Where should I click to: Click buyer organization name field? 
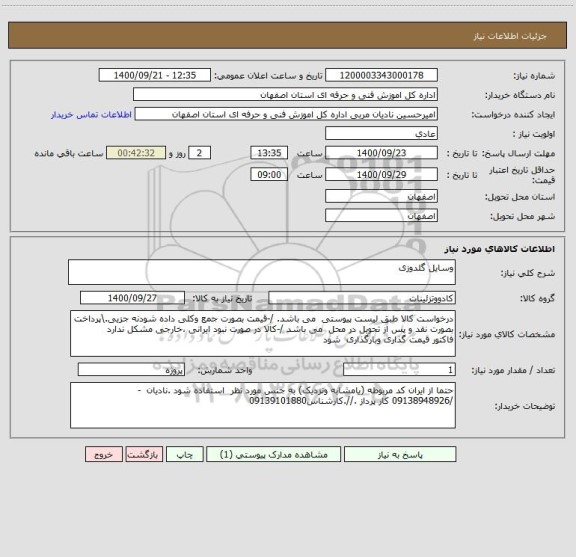click(285, 94)
